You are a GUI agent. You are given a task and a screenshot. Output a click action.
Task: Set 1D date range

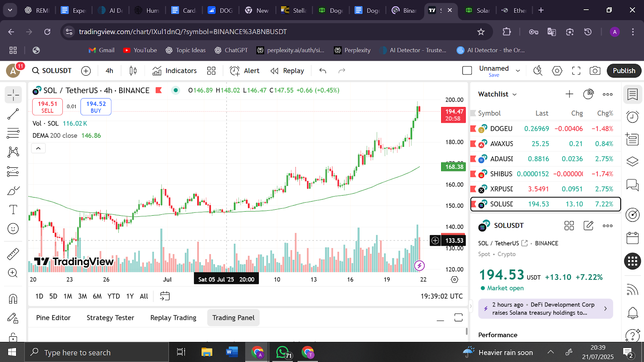pos(39,296)
